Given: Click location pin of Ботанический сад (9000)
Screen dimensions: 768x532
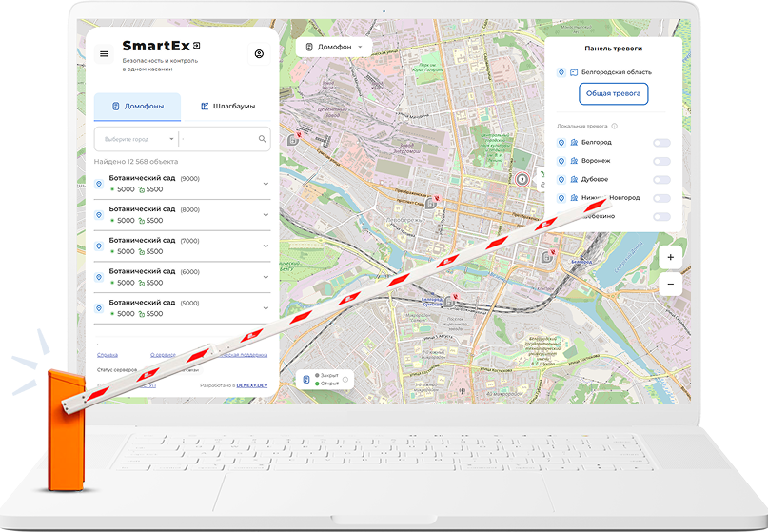Looking at the screenshot, I should (100, 185).
